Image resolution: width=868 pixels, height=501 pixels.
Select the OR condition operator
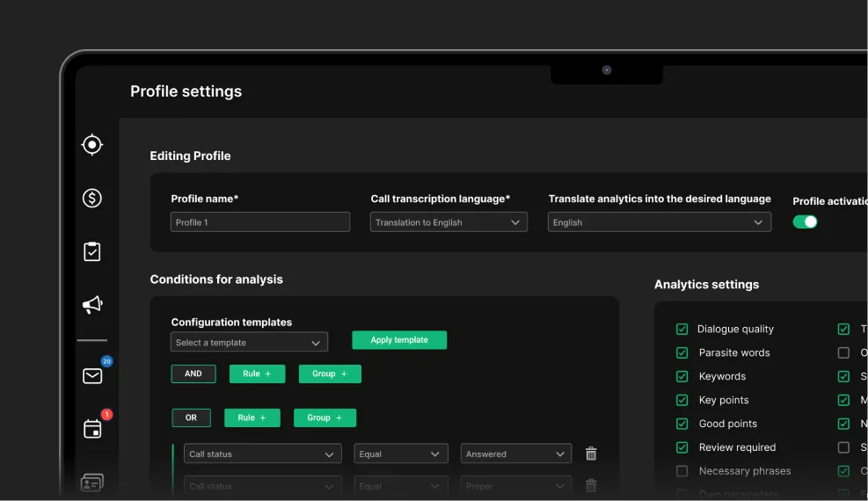tap(191, 417)
